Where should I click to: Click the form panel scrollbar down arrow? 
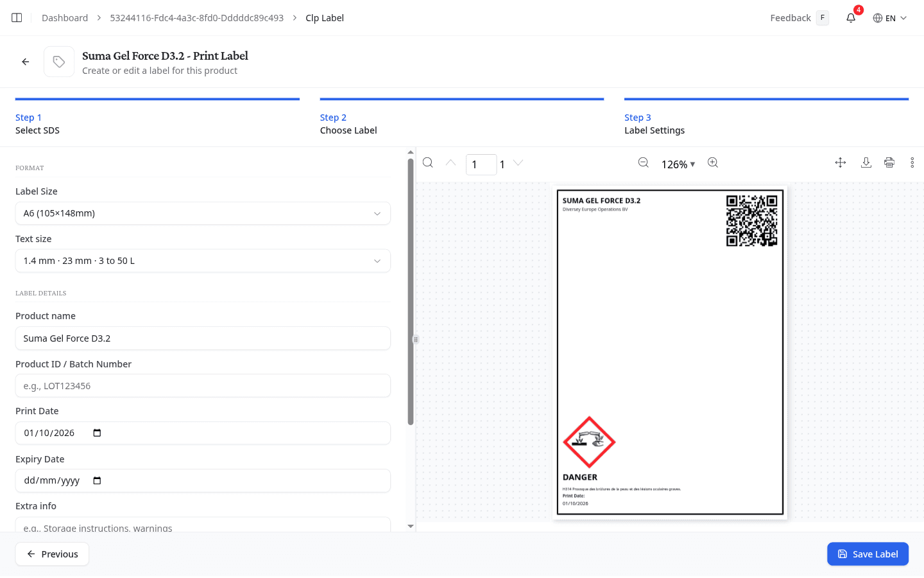click(x=411, y=527)
